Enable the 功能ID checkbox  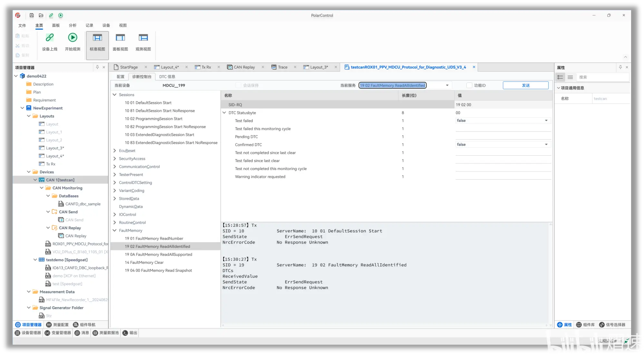(469, 85)
